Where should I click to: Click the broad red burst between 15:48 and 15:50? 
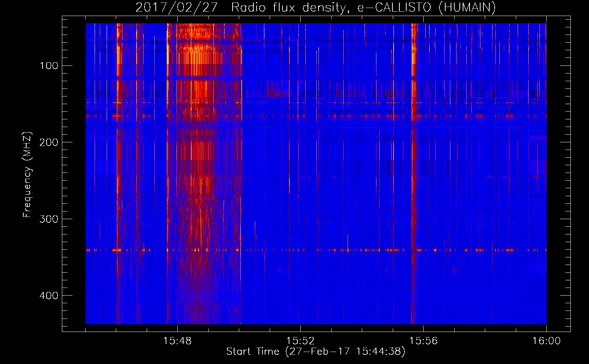[x=204, y=174]
